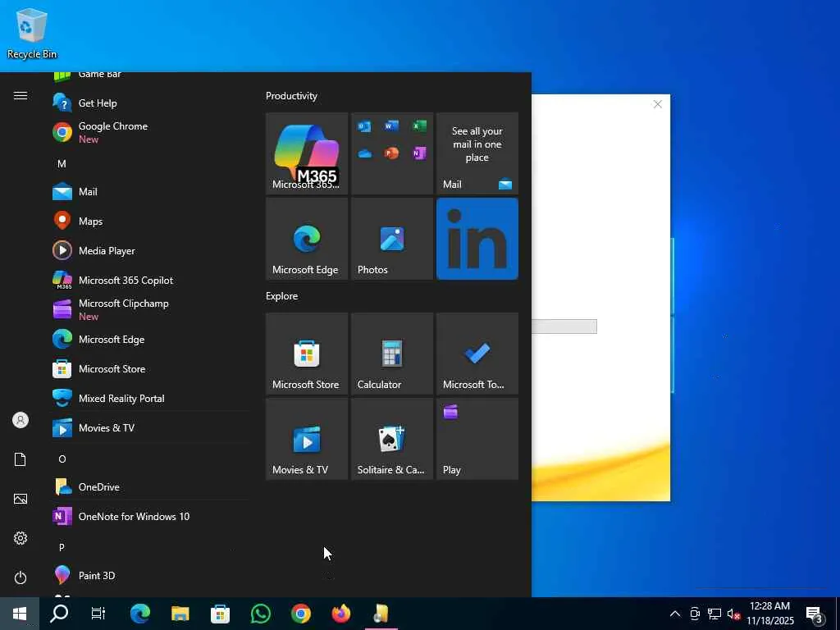Open File Explorer from the taskbar
The height and width of the screenshot is (630, 840).
[180, 614]
